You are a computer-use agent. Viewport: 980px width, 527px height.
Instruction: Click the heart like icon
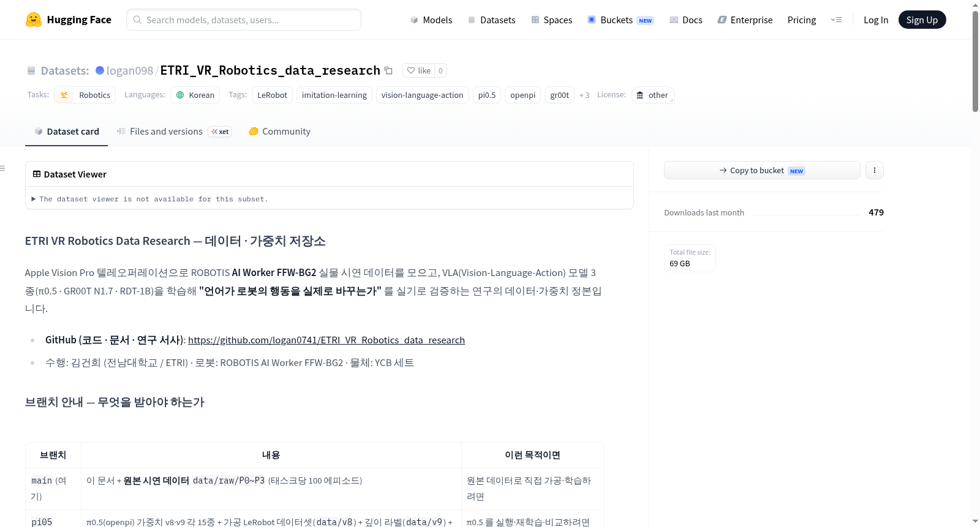coord(411,70)
